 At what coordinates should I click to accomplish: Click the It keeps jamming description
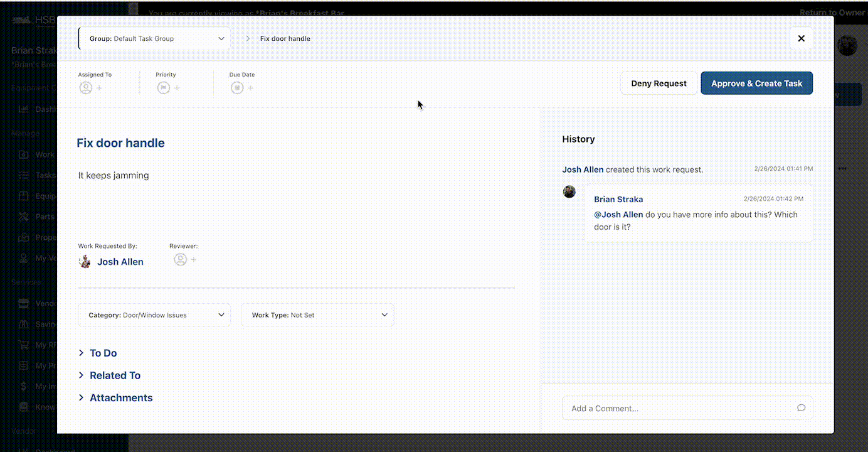click(114, 175)
